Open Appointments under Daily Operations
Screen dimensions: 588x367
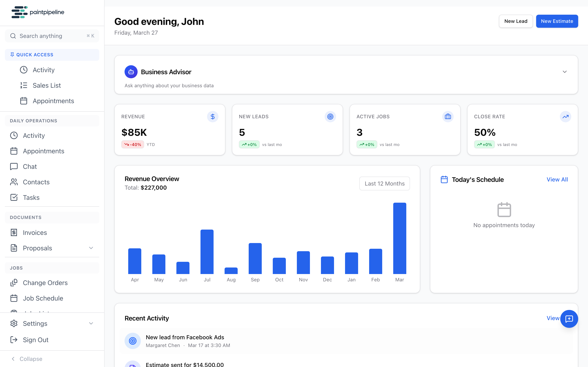[43, 151]
